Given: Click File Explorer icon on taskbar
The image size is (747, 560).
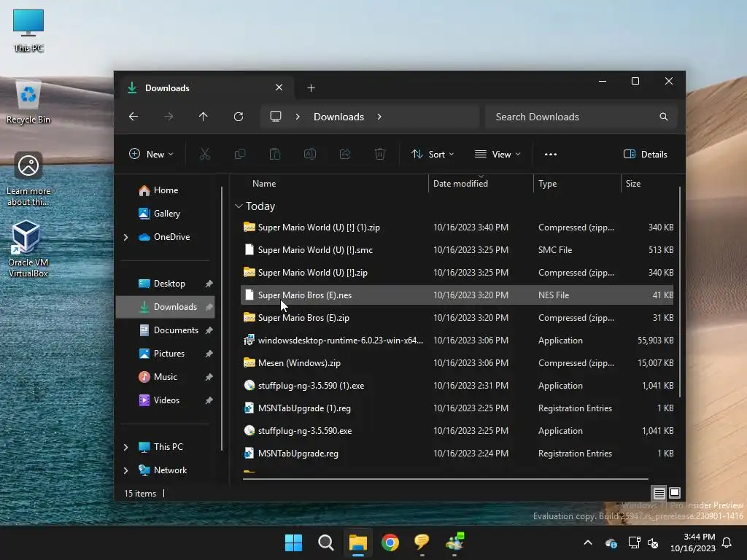Looking at the screenshot, I should (357, 542).
